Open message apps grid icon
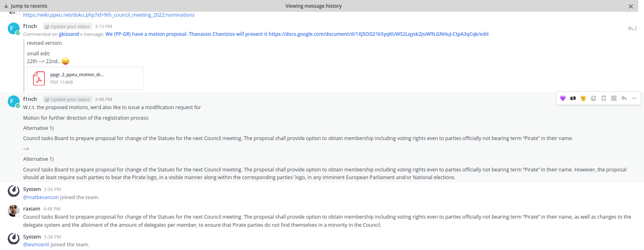Image resolution: width=644 pixels, height=250 pixels. (x=614, y=98)
